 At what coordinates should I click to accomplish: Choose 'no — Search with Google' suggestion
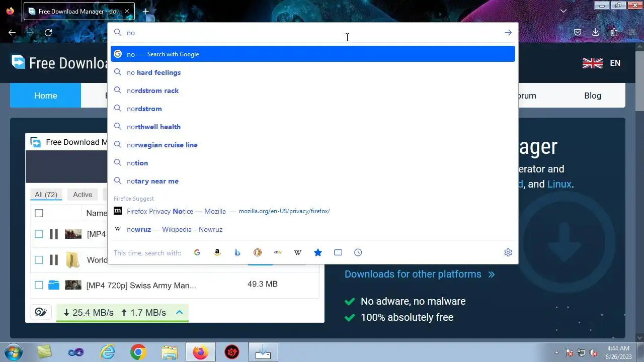click(313, 54)
